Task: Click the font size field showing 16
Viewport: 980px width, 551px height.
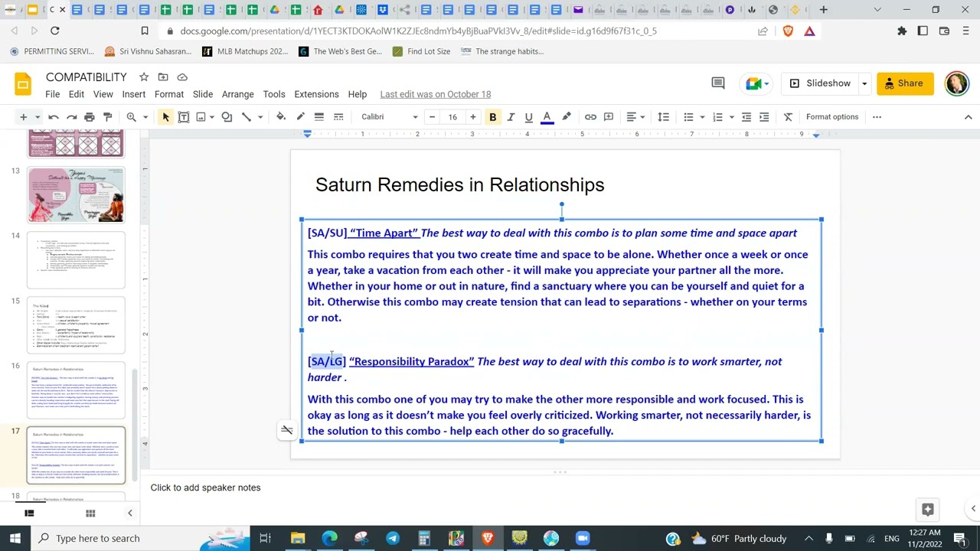Action: [452, 117]
